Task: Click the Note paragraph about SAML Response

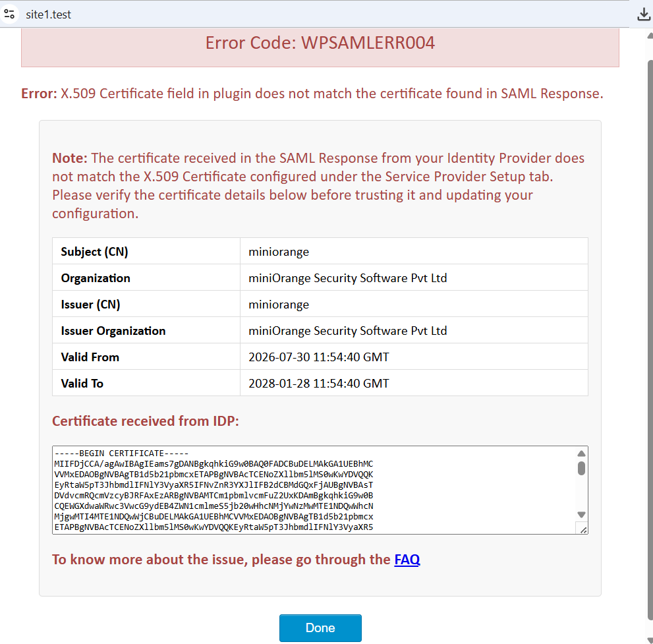Action: (318, 185)
